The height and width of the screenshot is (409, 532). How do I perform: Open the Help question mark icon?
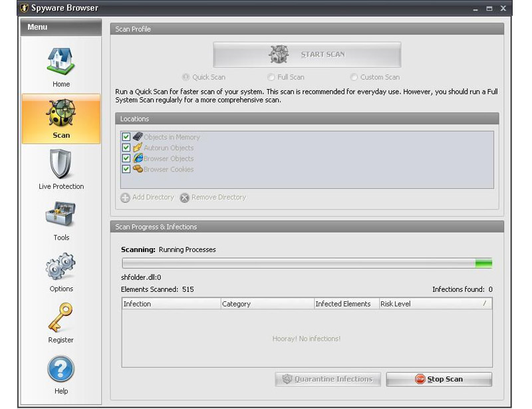click(x=61, y=369)
